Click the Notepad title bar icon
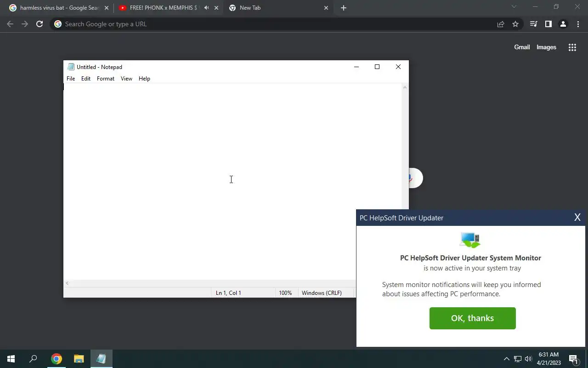 point(71,67)
